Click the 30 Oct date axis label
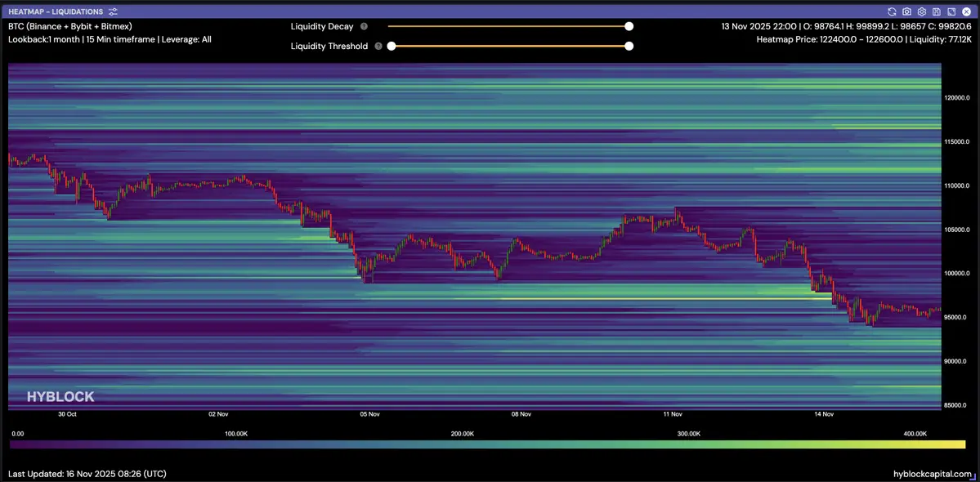Viewport: 980px width, 482px height. click(68, 414)
